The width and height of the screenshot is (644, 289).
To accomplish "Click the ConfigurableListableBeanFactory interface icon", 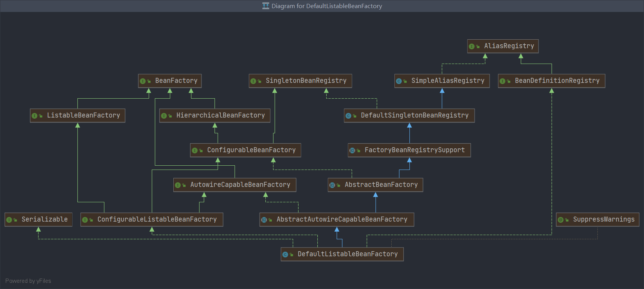I will [x=85, y=220].
